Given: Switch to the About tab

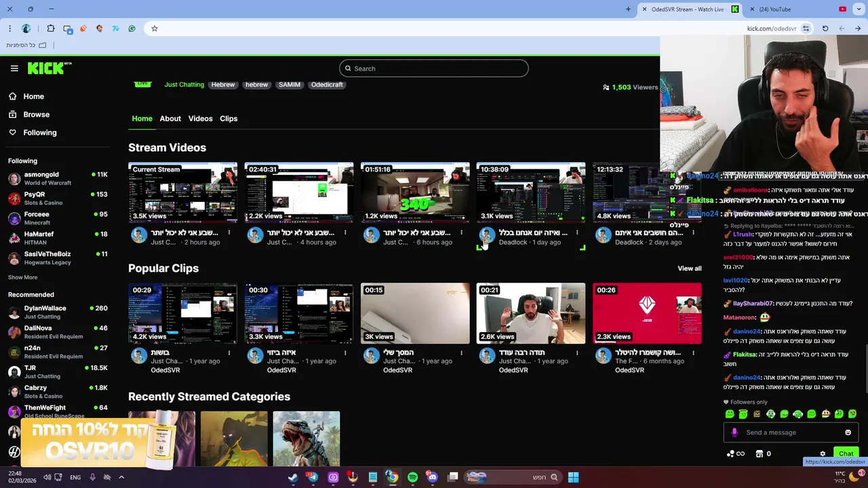Looking at the screenshot, I should point(170,119).
